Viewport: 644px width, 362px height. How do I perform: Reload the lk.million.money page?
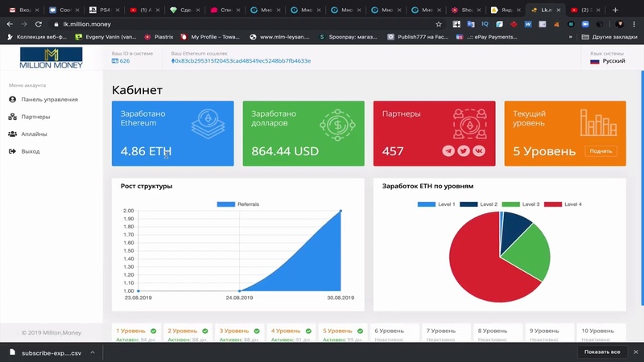(38, 24)
